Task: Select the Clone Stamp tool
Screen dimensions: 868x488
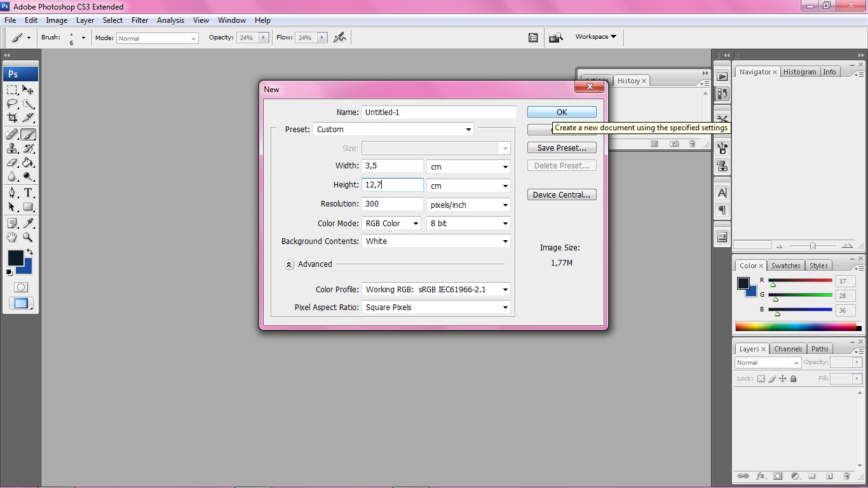Action: [12, 149]
